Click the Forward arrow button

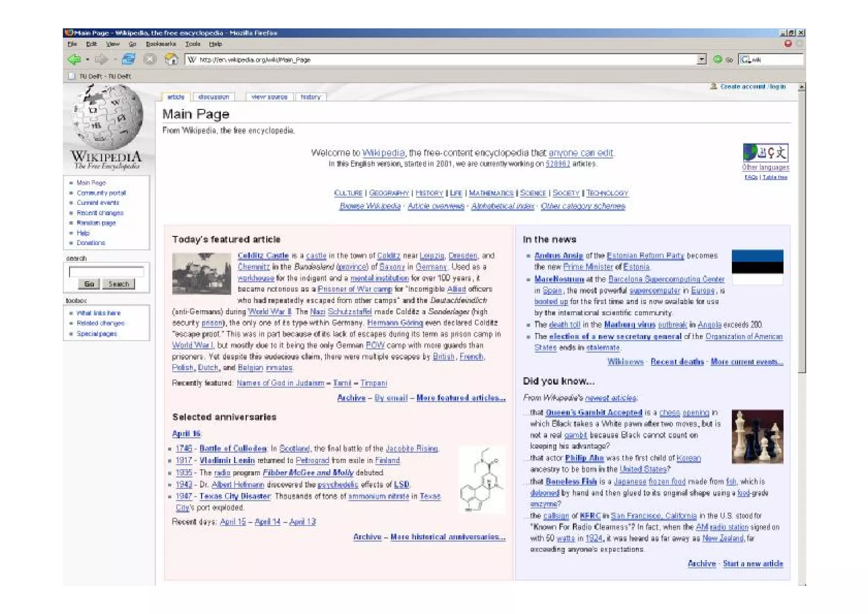[101, 59]
